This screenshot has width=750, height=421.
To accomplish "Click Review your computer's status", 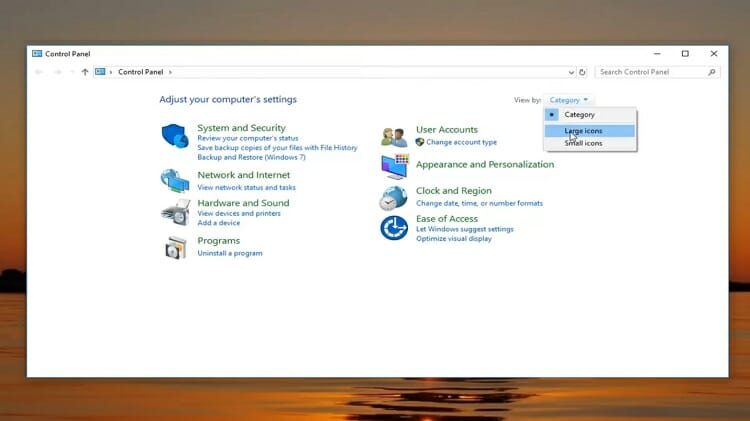I will pos(248,138).
